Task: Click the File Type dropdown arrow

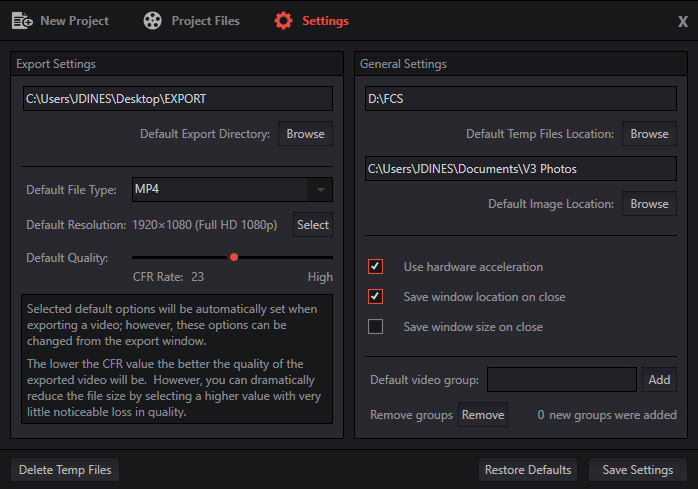Action: click(321, 190)
